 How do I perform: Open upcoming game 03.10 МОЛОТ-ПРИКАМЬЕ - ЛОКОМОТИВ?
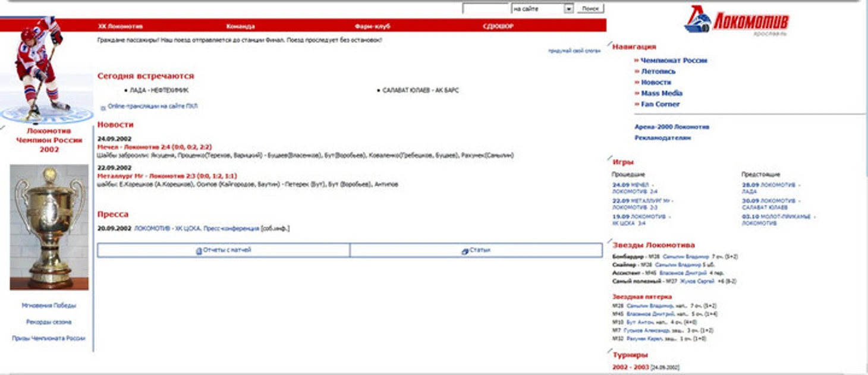(779, 220)
